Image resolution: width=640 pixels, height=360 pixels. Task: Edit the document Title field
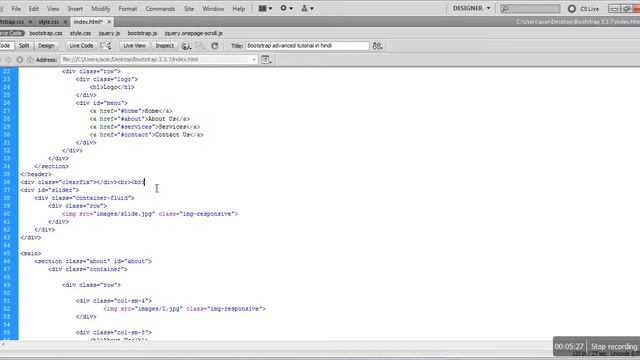[307, 46]
